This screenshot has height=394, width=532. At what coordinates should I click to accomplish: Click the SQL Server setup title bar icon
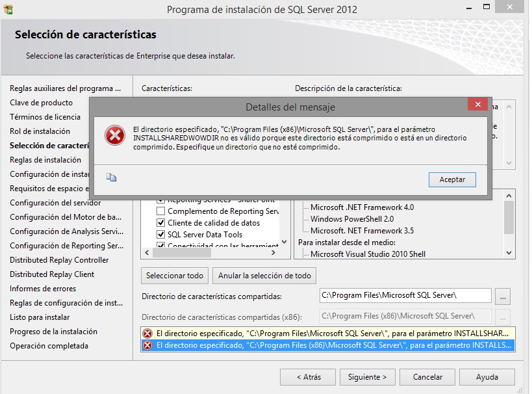click(x=8, y=9)
